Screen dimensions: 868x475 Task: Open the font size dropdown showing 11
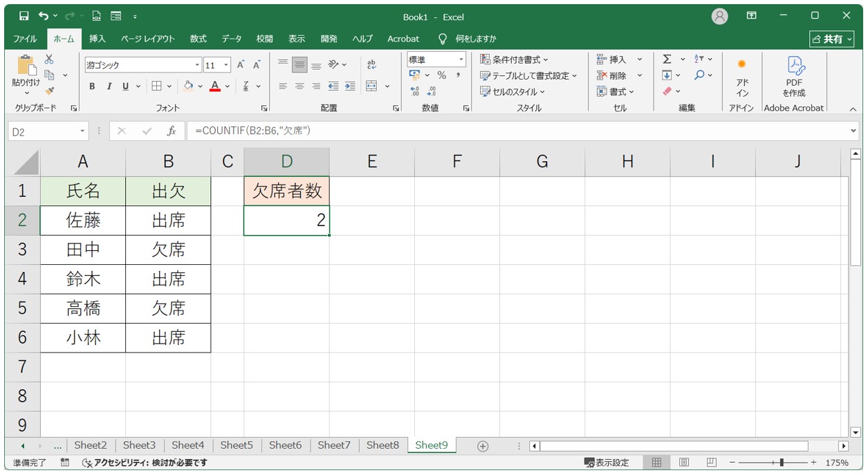point(227,66)
